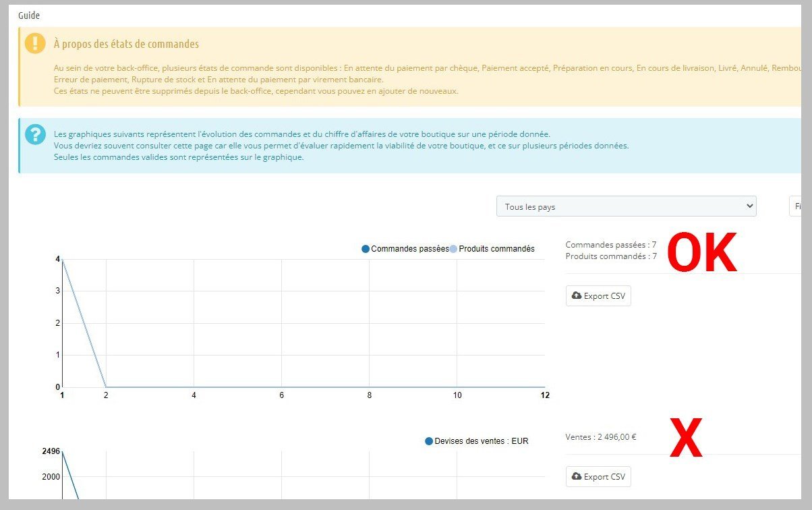Click the red X annotation

686,438
